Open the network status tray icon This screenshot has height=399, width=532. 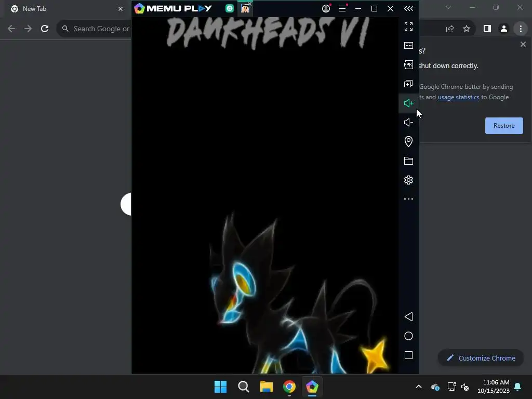click(x=451, y=387)
